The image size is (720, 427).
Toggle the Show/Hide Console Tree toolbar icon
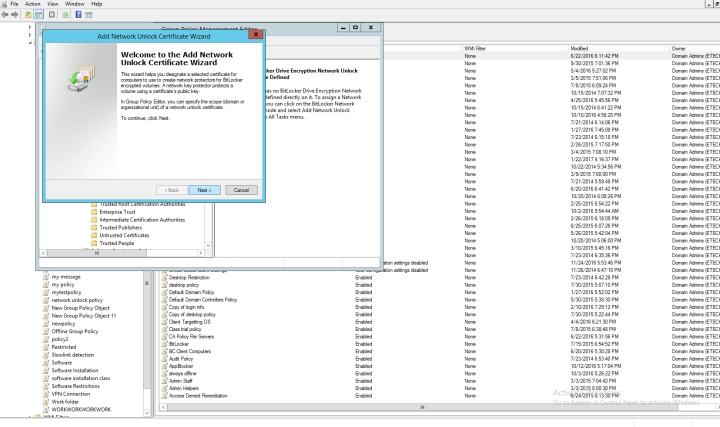point(39,15)
